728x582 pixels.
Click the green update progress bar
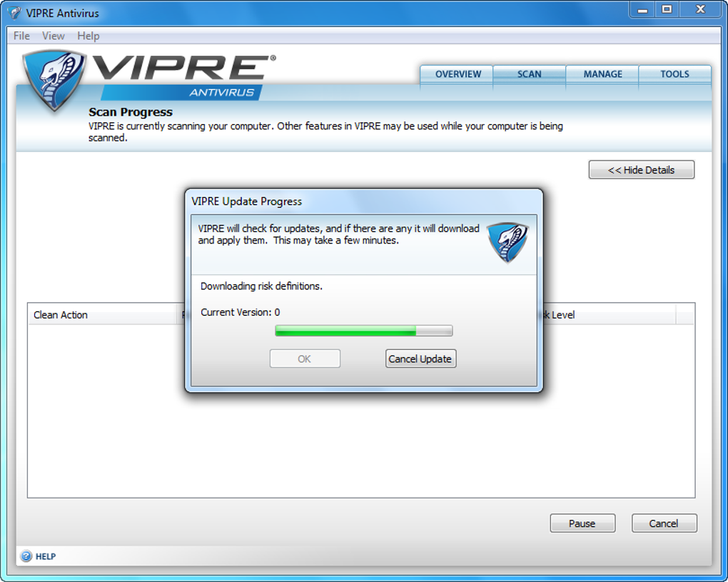point(363,331)
